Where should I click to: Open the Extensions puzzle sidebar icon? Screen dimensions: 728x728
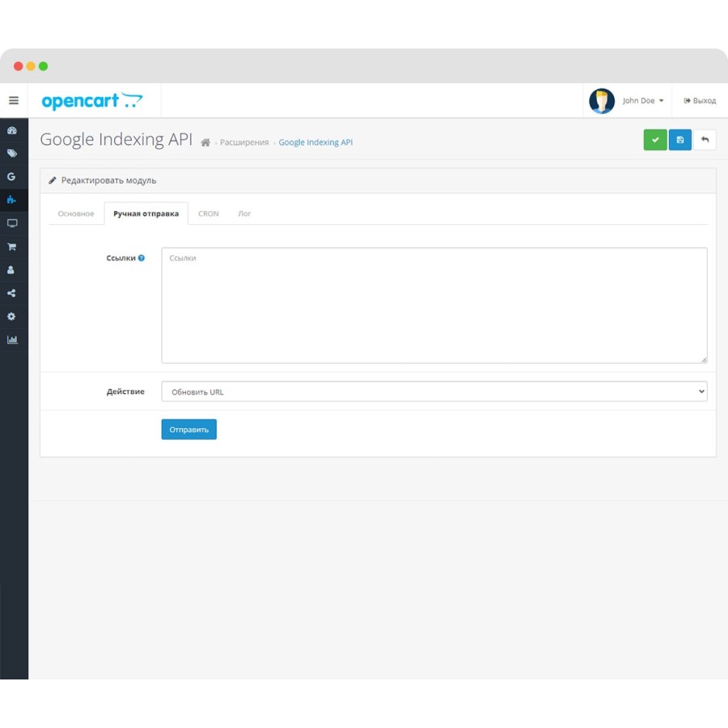(11, 200)
